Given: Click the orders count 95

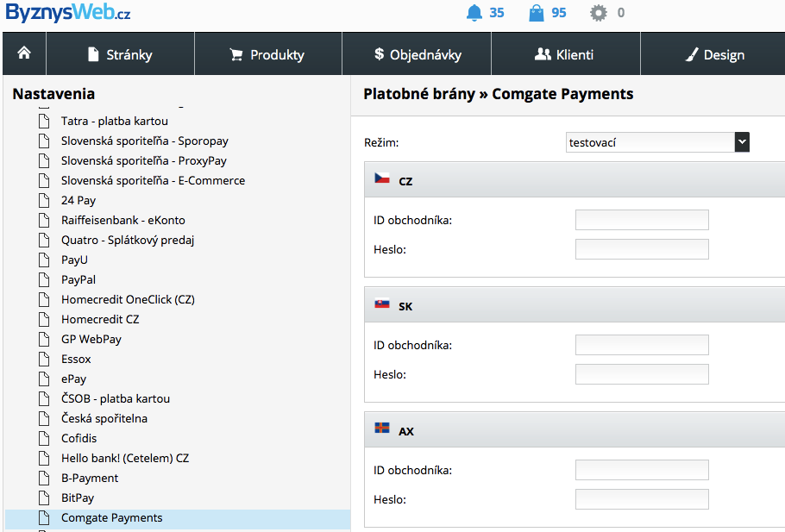Looking at the screenshot, I should [559, 13].
